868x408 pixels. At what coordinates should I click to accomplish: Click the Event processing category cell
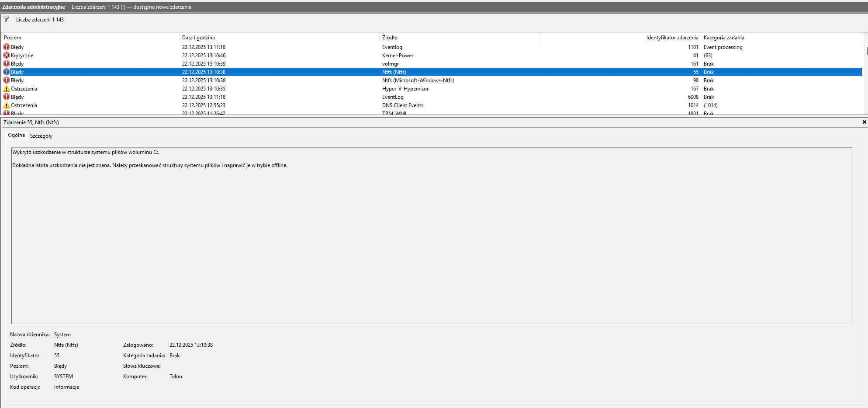coord(723,47)
